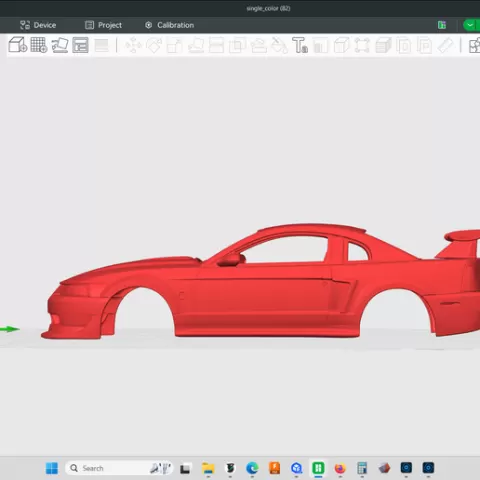Switch to the Device tab
The width and height of the screenshot is (480, 480).
[x=38, y=25]
